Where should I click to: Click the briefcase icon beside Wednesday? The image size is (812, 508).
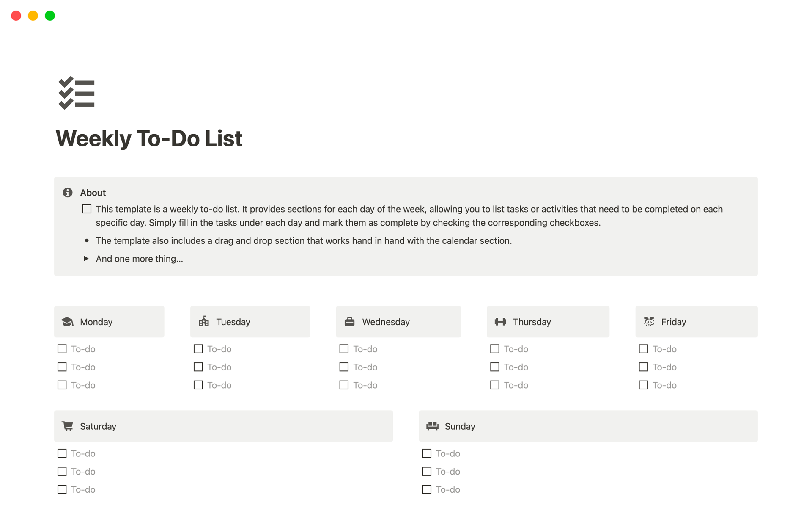(349, 322)
